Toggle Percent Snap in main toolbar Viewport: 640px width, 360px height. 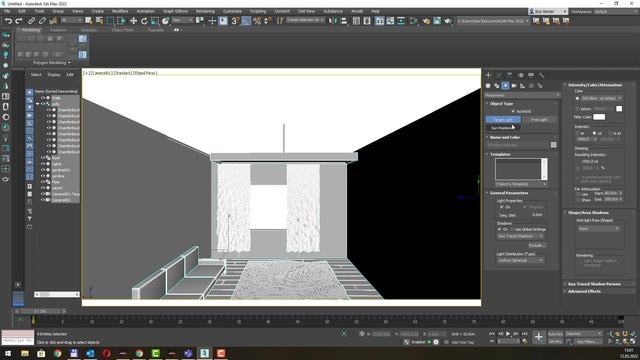(x=257, y=21)
